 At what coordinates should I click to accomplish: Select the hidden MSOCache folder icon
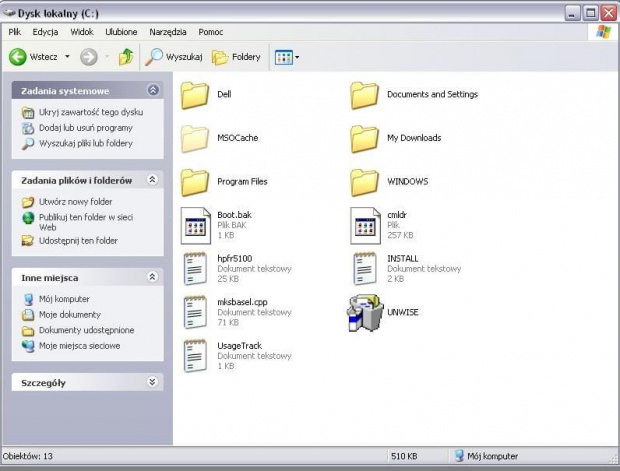tap(195, 139)
